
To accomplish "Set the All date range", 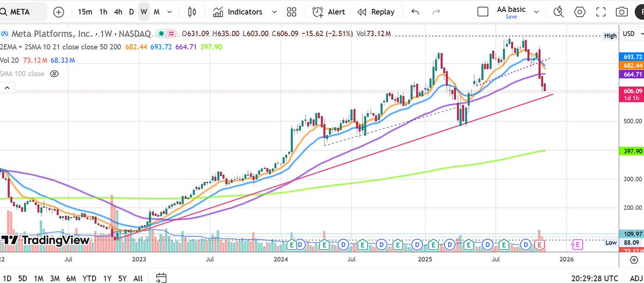I will click(138, 278).
